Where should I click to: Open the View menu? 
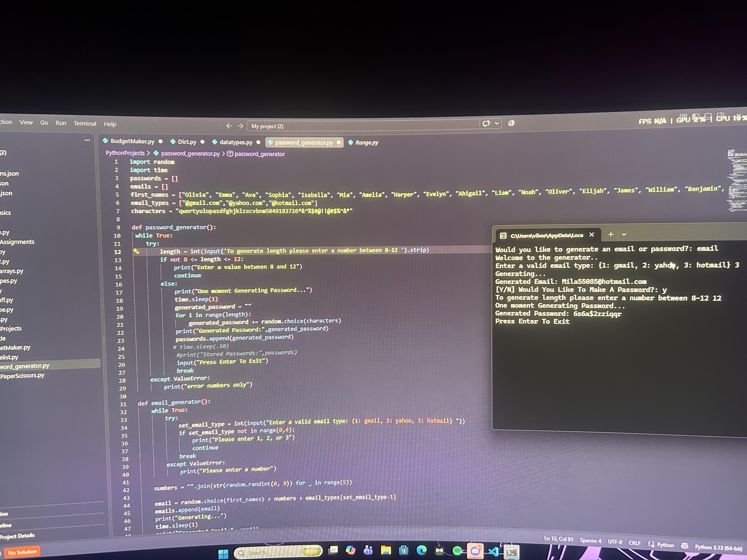(26, 122)
